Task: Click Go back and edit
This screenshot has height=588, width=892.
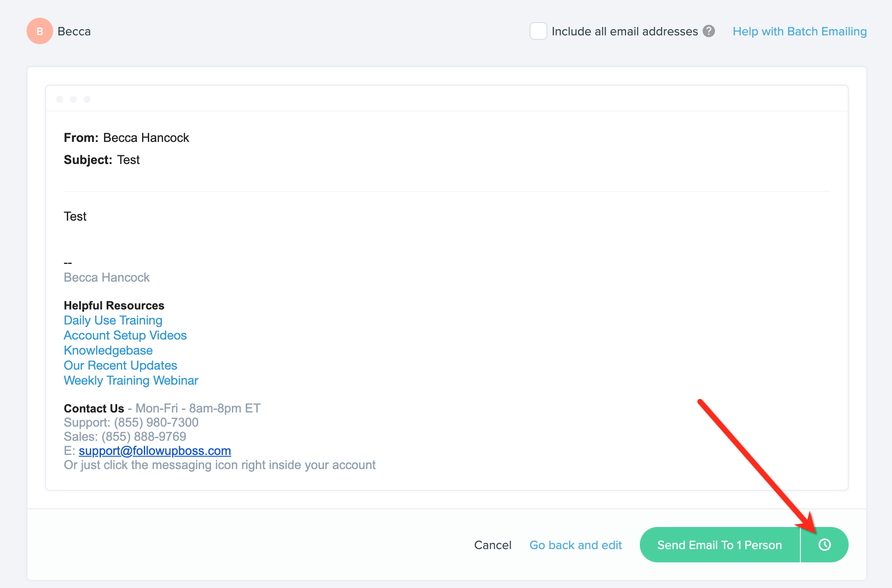Action: [575, 545]
